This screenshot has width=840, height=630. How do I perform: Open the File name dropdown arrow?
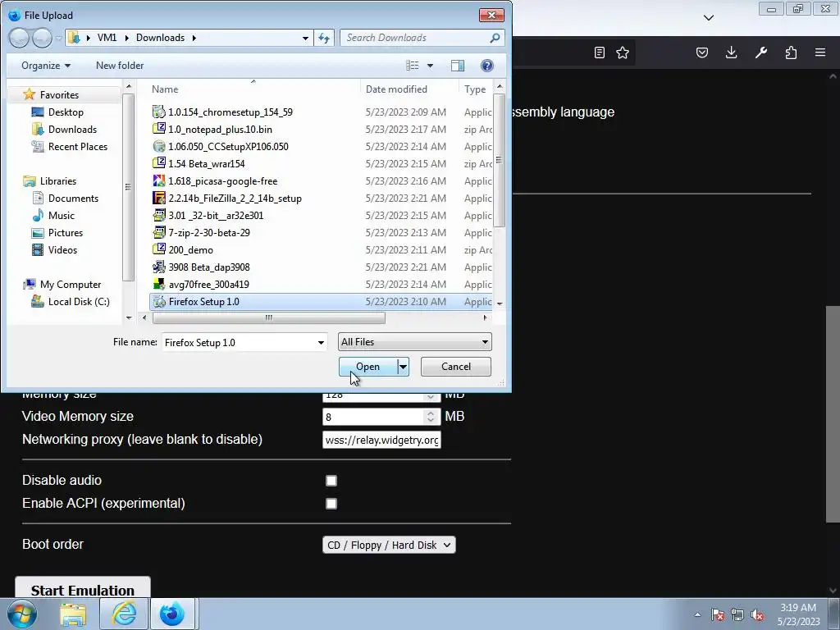(x=321, y=342)
